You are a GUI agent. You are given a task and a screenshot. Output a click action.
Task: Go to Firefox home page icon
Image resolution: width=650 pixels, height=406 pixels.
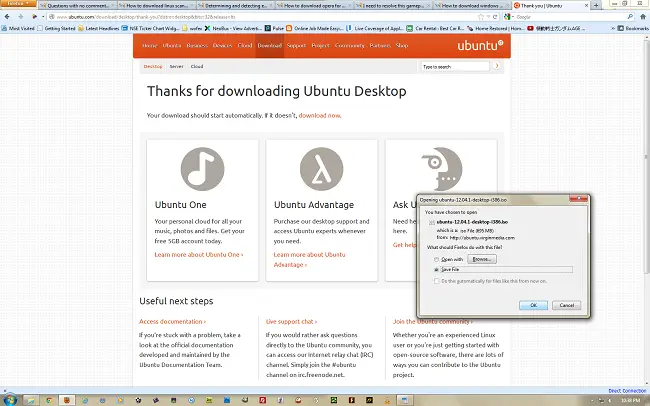click(x=643, y=17)
